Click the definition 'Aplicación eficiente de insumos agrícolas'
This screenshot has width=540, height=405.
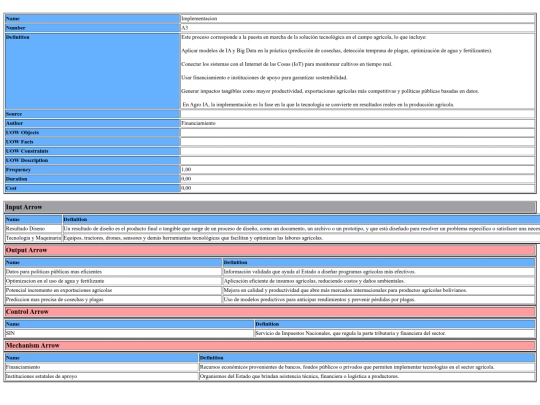(x=378, y=281)
